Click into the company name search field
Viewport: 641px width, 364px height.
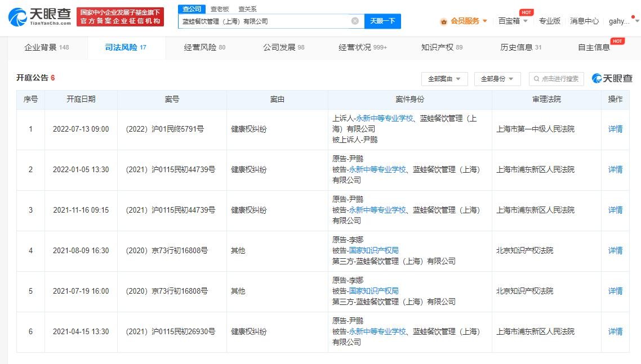pyautogui.click(x=265, y=21)
